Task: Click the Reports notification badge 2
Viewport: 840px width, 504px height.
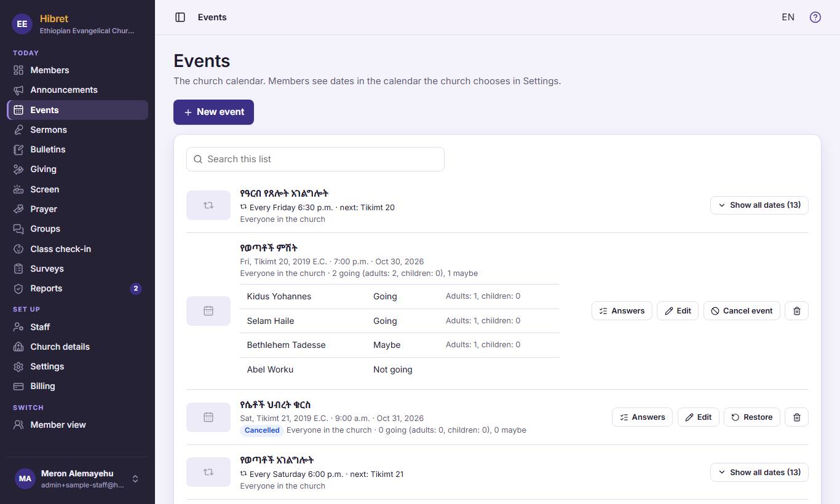Action: 136,288
